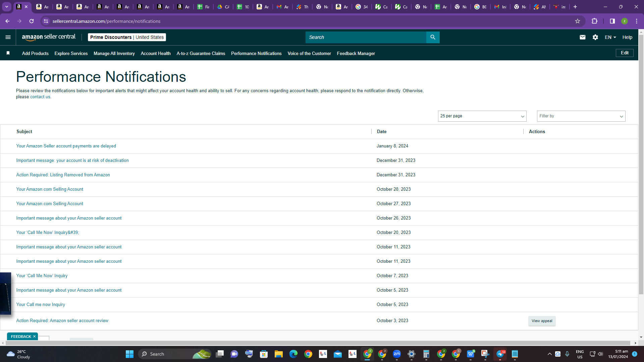The width and height of the screenshot is (644, 362).
Task: Select Performance Notifications in the navigation bar
Action: (256, 53)
